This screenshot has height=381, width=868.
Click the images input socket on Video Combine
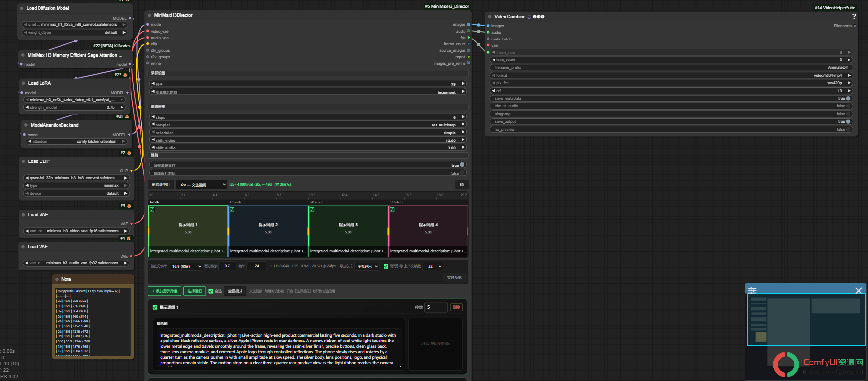488,26
